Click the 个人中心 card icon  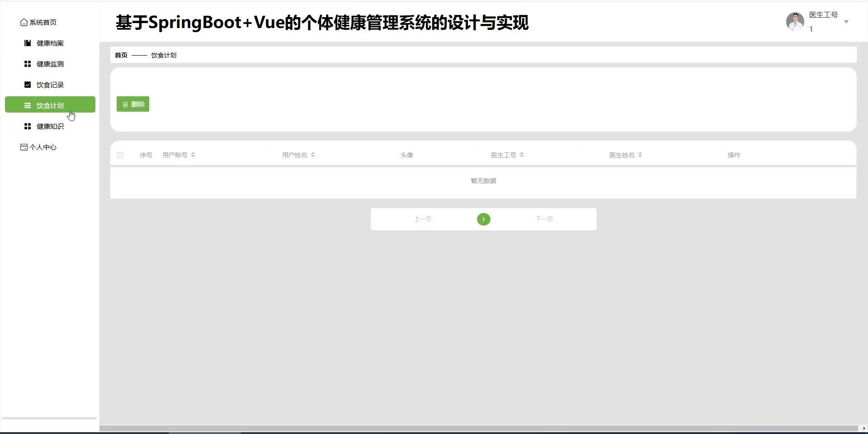(24, 147)
